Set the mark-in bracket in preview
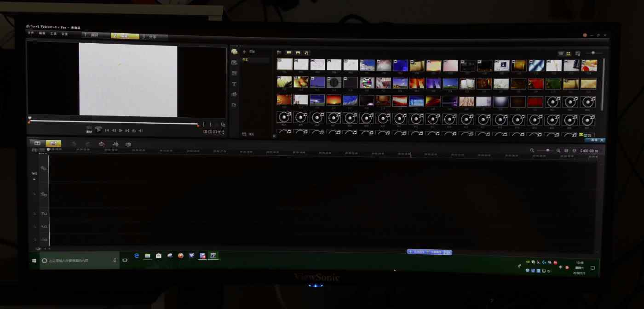Screen dimensions: 644x309 203,125
